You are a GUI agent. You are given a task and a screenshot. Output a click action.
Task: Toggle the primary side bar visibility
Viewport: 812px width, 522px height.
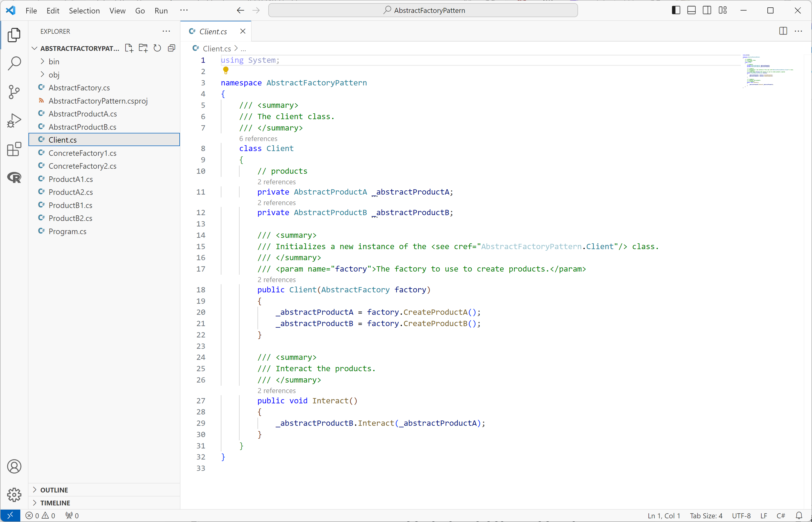[x=675, y=10]
